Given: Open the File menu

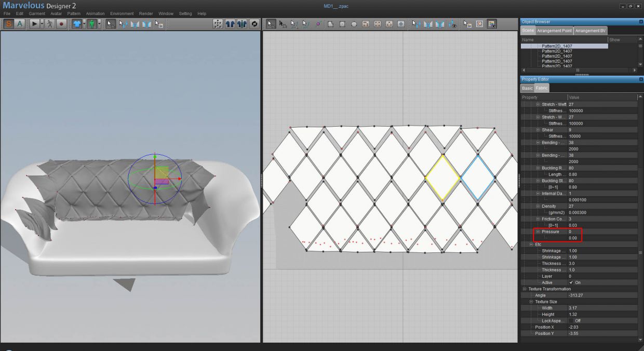Looking at the screenshot, I should click(x=7, y=14).
